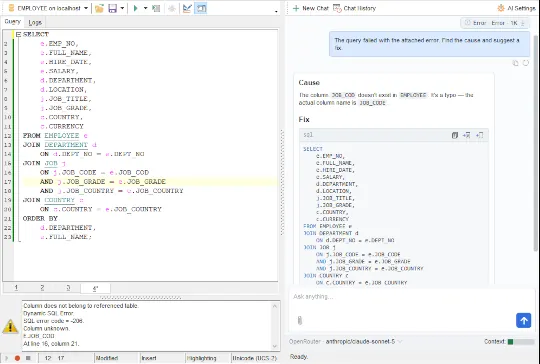Click the query plan analysis icon
The width and height of the screenshot is (540, 364).
[x=187, y=8]
